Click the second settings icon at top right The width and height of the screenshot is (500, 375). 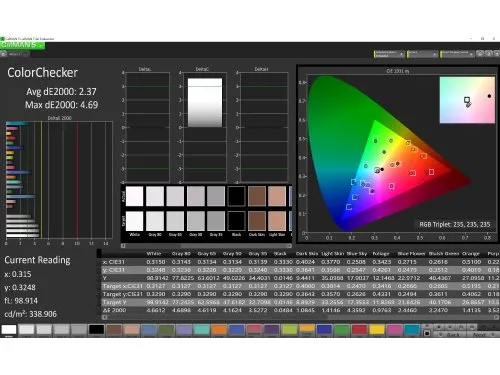click(489, 54)
